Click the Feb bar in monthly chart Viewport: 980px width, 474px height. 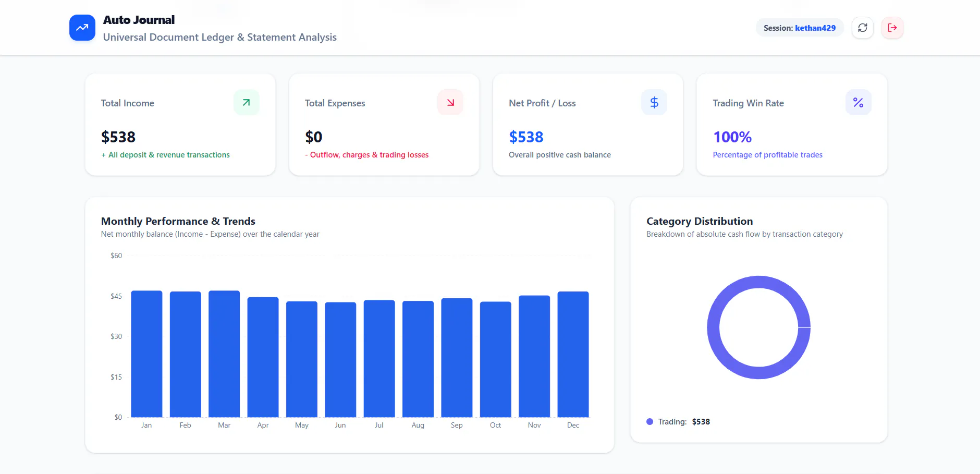point(186,355)
